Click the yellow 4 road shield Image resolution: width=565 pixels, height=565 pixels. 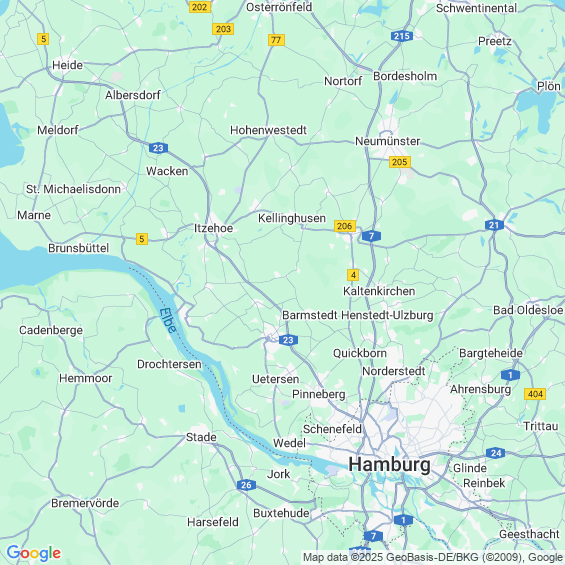(x=353, y=275)
